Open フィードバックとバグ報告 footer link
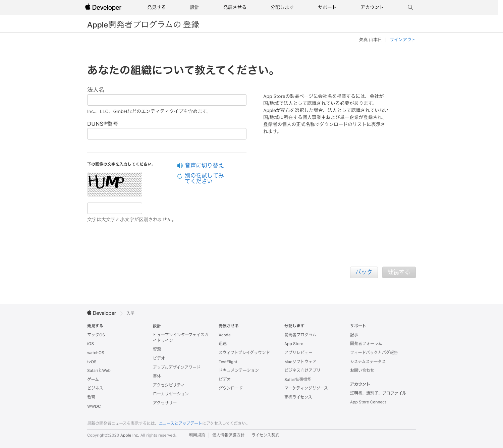 click(x=374, y=352)
